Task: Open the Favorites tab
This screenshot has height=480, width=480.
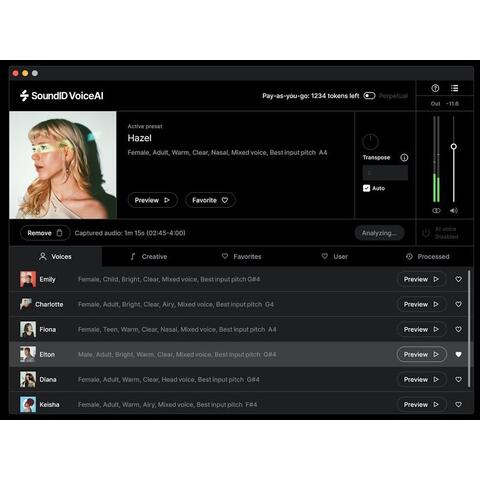Action: coord(241,256)
